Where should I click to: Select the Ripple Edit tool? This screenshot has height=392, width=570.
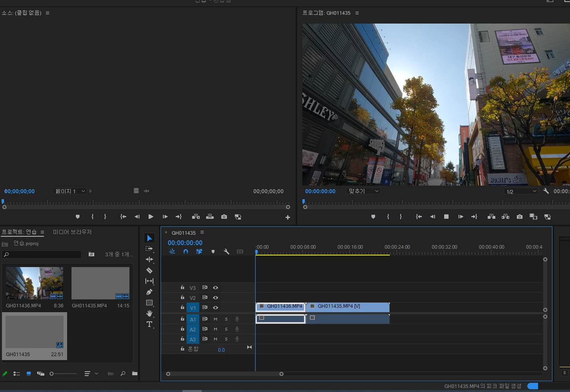tap(149, 259)
